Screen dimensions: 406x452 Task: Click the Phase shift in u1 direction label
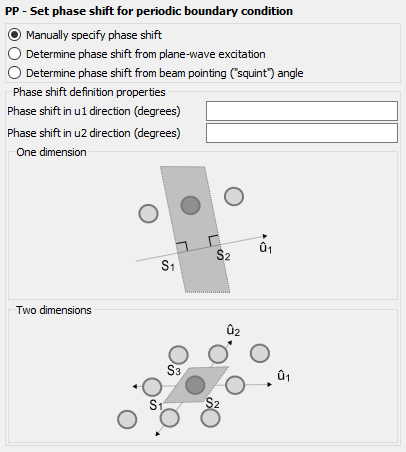[x=94, y=111]
